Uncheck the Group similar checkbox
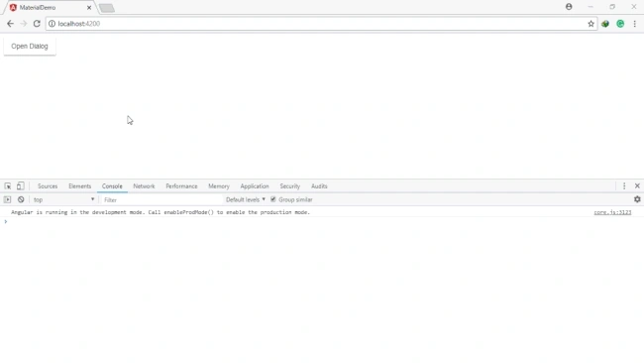This screenshot has width=644, height=363. click(x=273, y=199)
